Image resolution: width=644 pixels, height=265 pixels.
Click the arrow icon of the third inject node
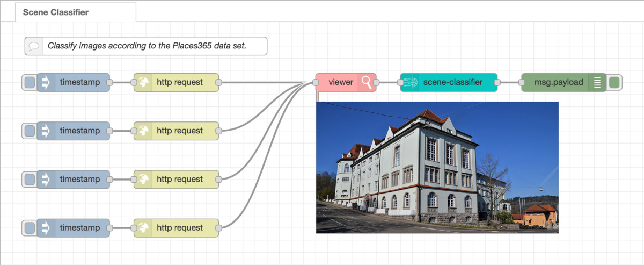46,179
